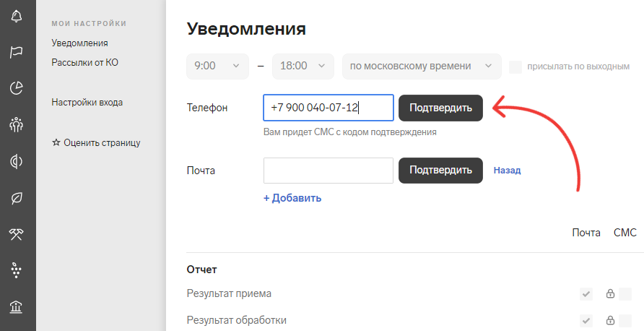Click the leaf icon in sidebar
Viewport: 644px width, 331px height.
coord(16,198)
